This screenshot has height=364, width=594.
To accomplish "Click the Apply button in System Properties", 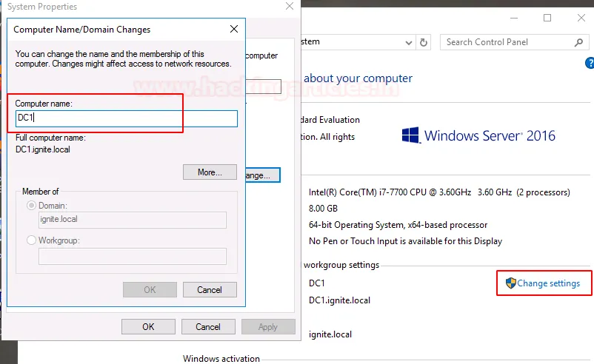I will tap(268, 327).
